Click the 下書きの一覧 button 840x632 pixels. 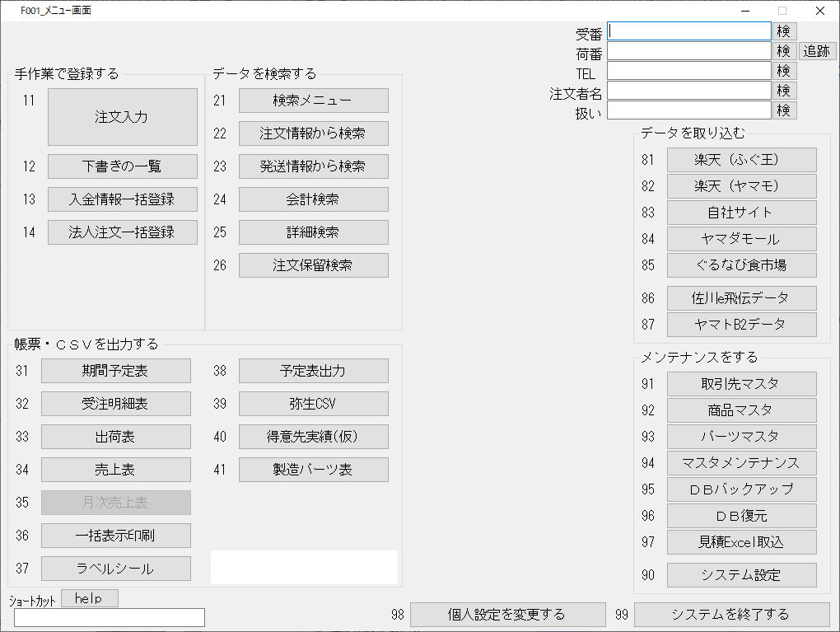pos(123,166)
